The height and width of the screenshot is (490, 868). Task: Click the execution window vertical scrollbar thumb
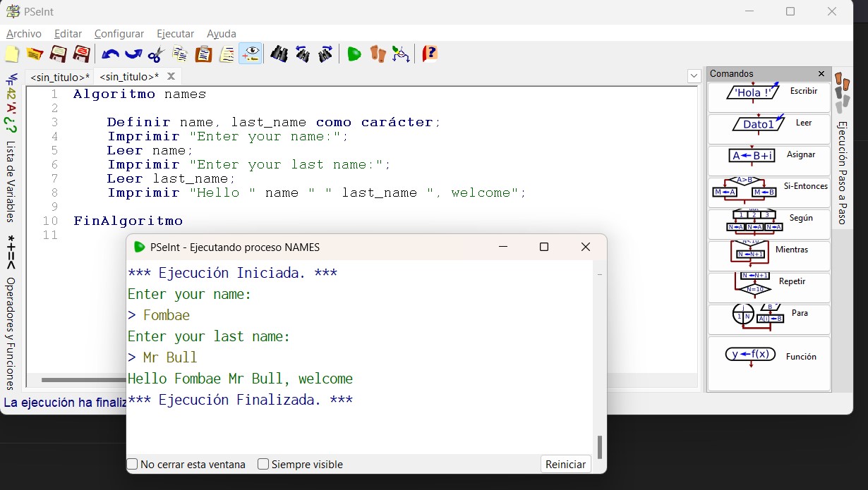pos(600,447)
